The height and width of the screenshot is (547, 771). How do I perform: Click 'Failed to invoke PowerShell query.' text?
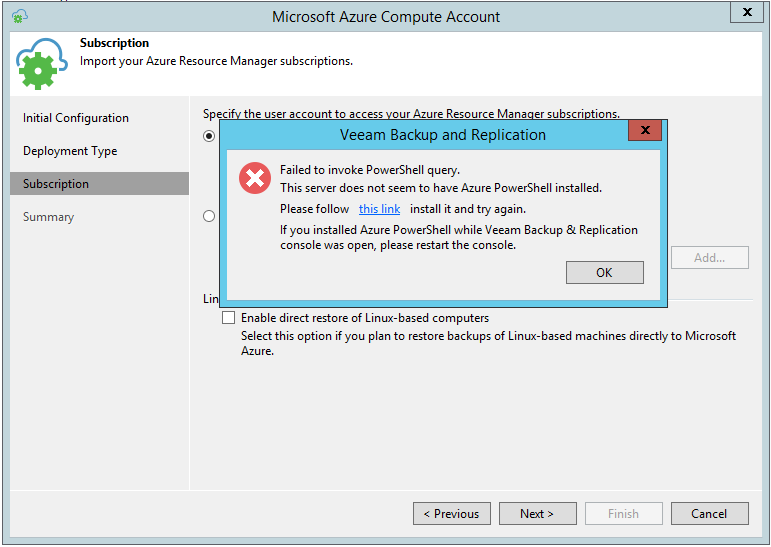[x=370, y=170]
